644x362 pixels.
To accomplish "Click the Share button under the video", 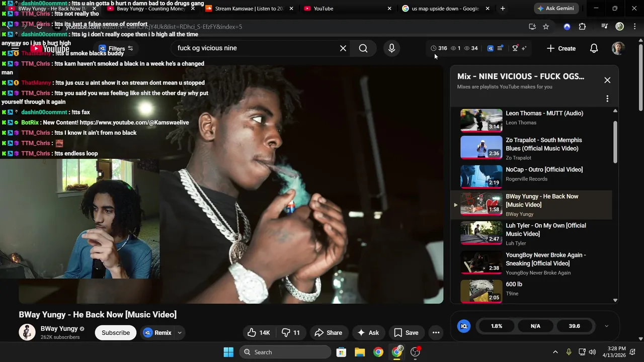I will [x=328, y=333].
